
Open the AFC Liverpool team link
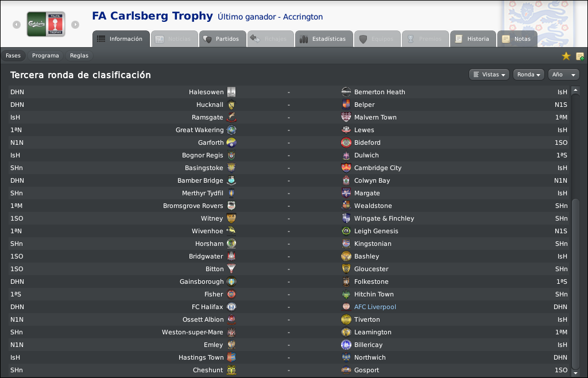[375, 307]
